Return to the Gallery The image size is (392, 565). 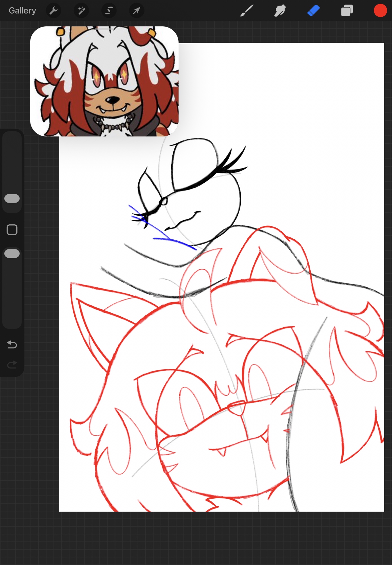tap(22, 11)
